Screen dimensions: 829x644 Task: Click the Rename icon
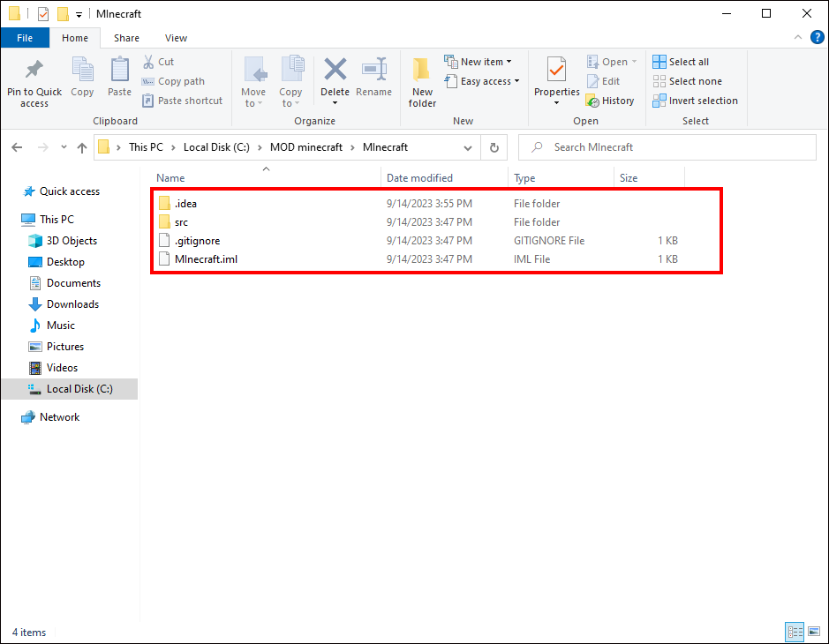click(374, 69)
